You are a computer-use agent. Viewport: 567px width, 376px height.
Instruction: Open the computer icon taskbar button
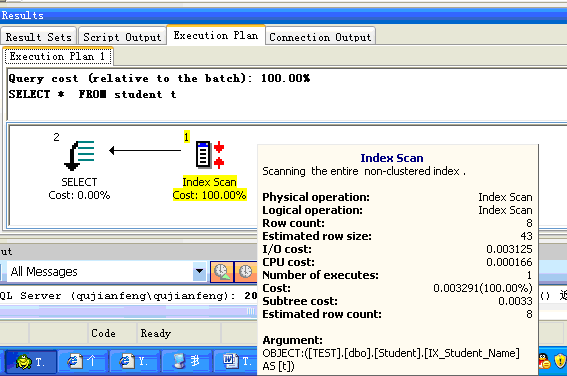pyautogui.click(x=187, y=362)
